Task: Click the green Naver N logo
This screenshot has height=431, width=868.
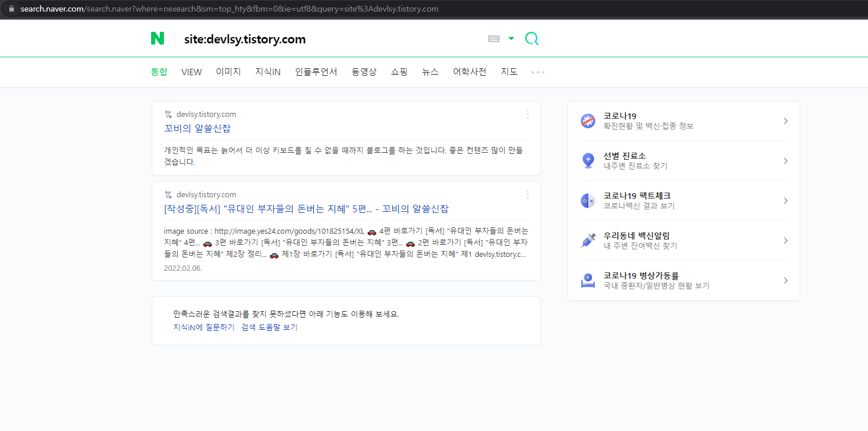Action: click(158, 39)
